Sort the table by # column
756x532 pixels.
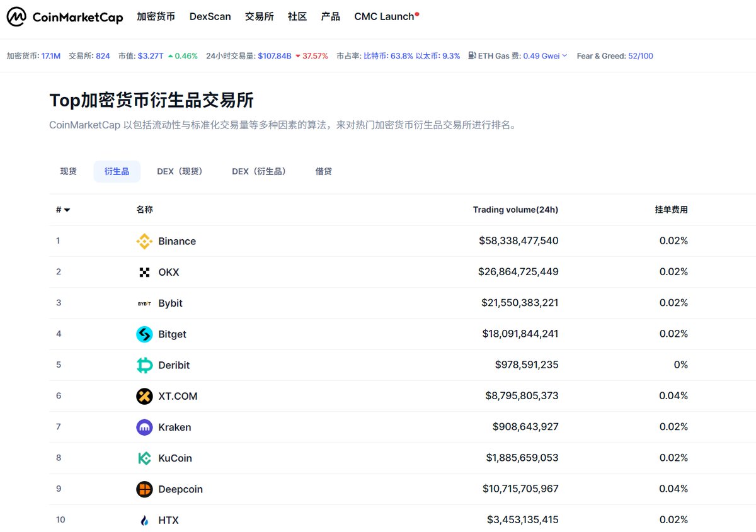[x=62, y=210]
